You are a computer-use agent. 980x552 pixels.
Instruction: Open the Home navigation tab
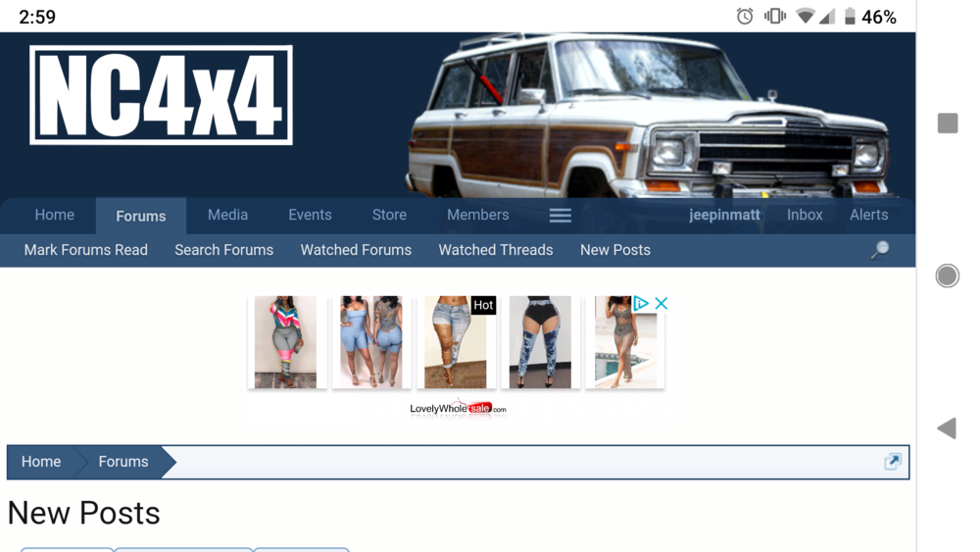54,215
